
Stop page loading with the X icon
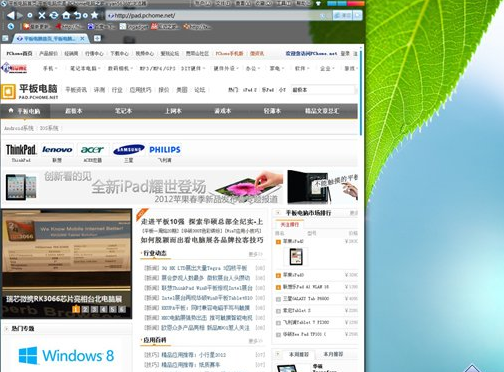(x=42, y=15)
